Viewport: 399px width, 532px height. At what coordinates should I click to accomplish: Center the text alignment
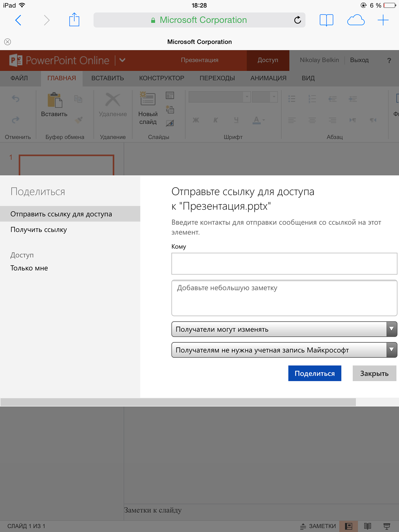(x=312, y=120)
